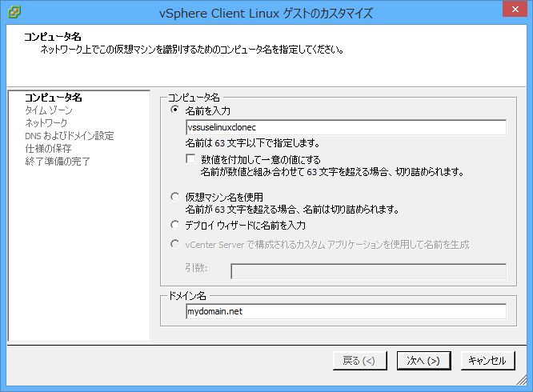
Task: Select the タイム ゾーン step in the sidebar
Action: pyautogui.click(x=49, y=110)
